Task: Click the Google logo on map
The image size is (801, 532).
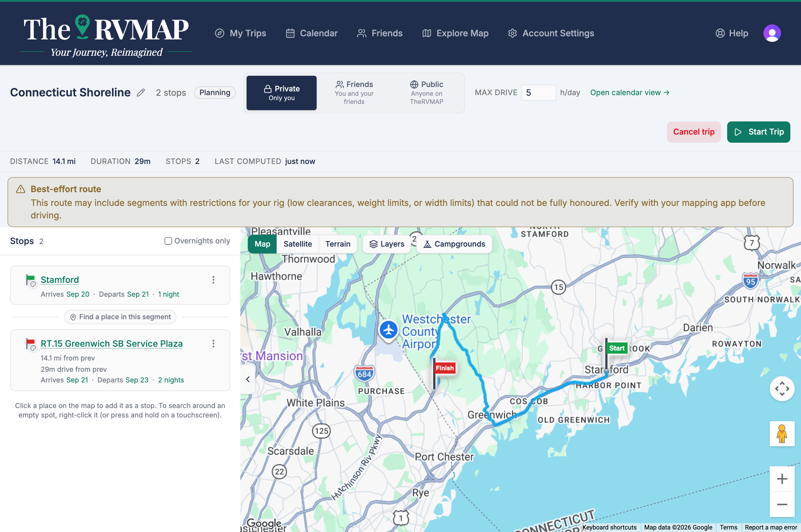Action: (264, 524)
